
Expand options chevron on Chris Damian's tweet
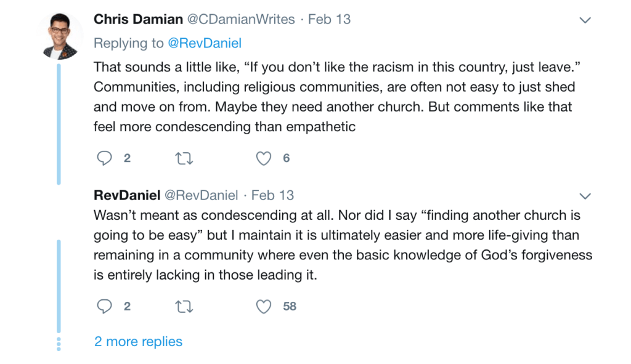(x=585, y=20)
